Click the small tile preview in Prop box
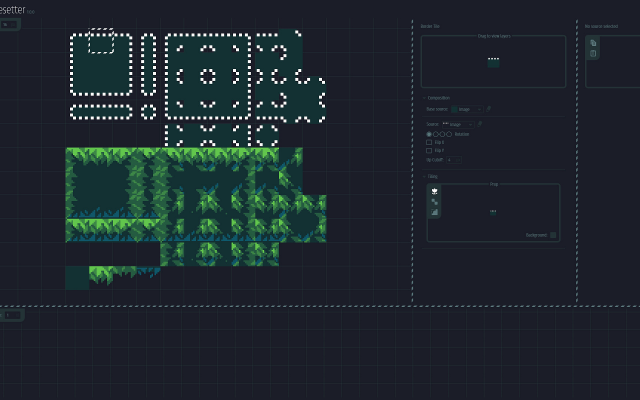The width and height of the screenshot is (640, 400). [493, 212]
